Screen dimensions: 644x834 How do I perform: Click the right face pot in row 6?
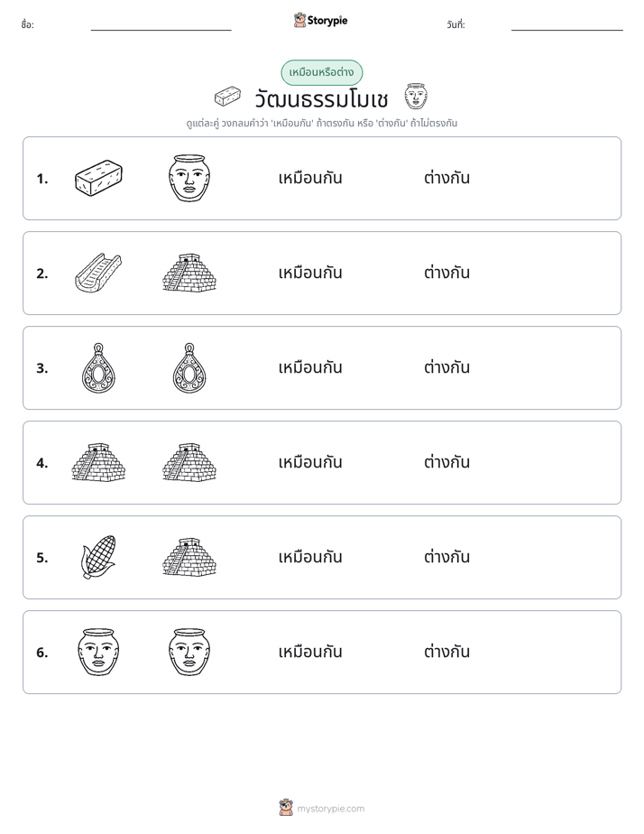pos(189,652)
